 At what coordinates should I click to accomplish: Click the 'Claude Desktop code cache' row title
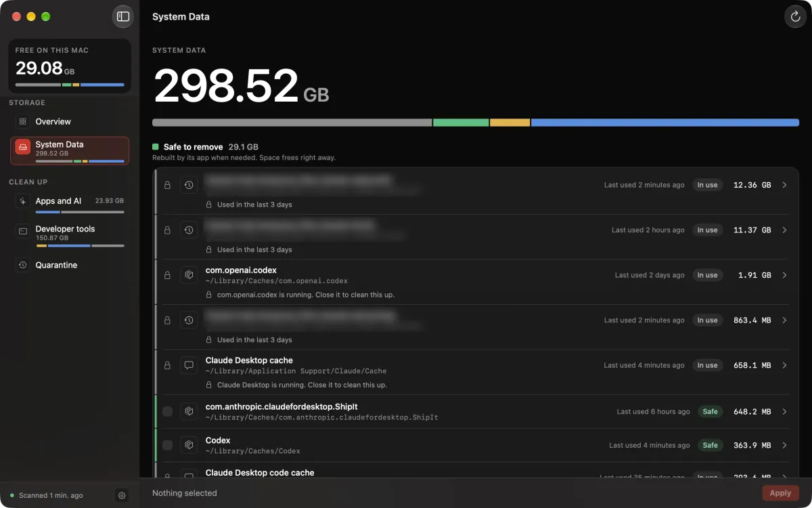260,473
